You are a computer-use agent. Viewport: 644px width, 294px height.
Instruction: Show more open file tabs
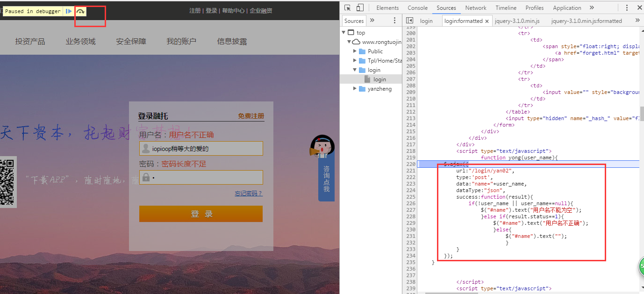(x=637, y=21)
